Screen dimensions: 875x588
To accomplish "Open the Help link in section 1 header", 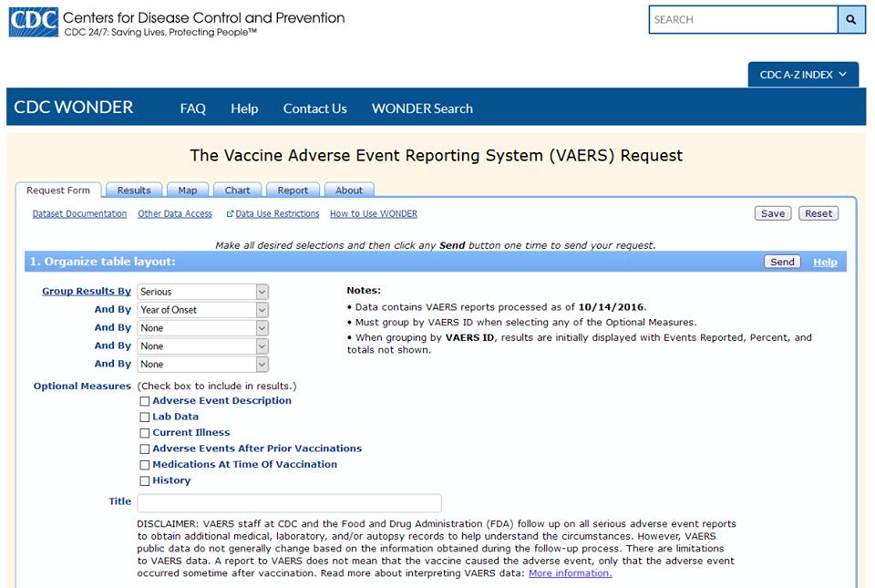I will (x=825, y=263).
